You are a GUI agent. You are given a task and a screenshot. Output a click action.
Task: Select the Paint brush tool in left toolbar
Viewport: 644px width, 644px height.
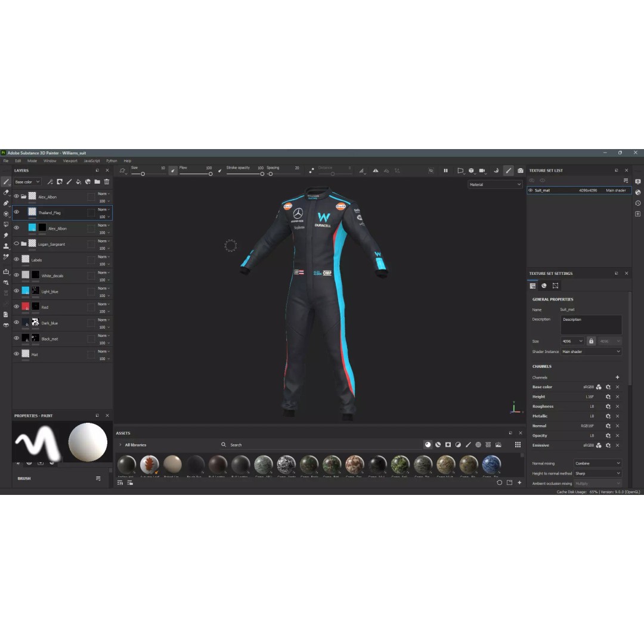[6, 181]
